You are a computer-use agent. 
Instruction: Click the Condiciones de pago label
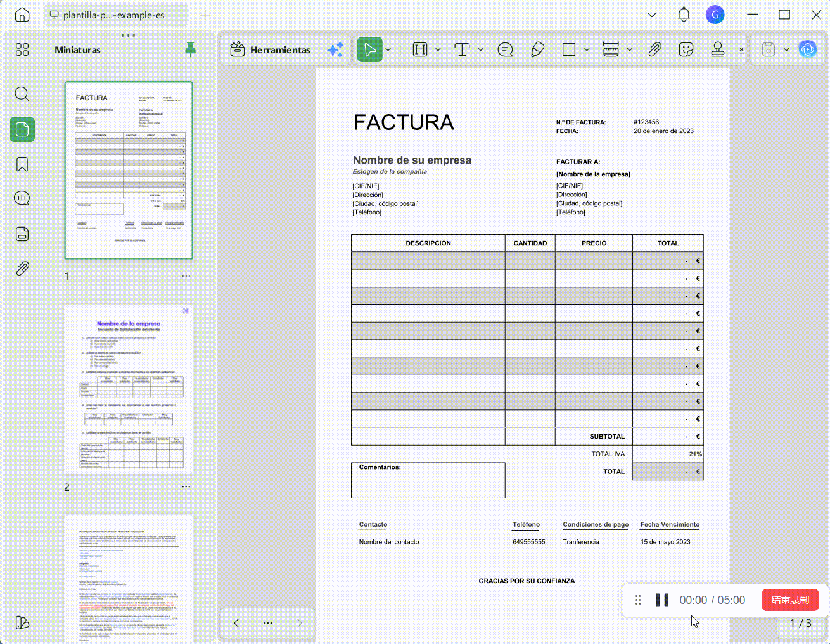(x=596, y=524)
